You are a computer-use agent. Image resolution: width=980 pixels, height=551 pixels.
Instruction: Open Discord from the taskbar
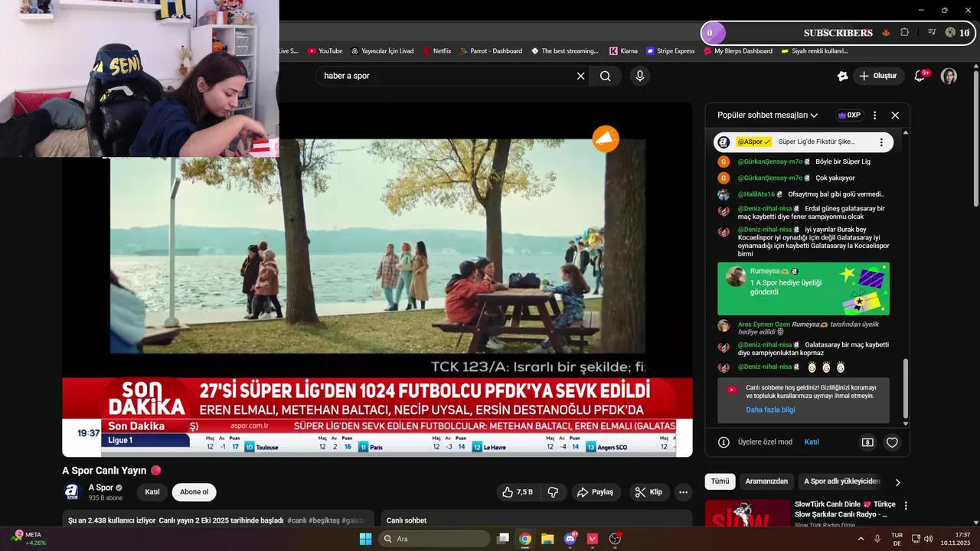(570, 539)
